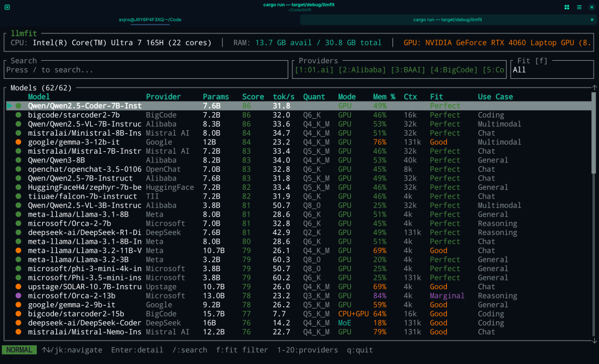
Task: Click the Search input field
Action: (x=146, y=70)
